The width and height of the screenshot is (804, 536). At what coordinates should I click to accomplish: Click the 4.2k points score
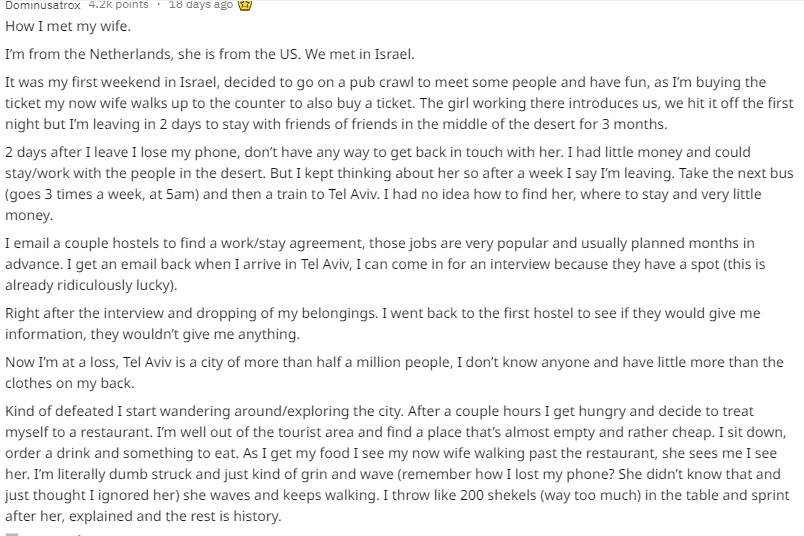(118, 5)
